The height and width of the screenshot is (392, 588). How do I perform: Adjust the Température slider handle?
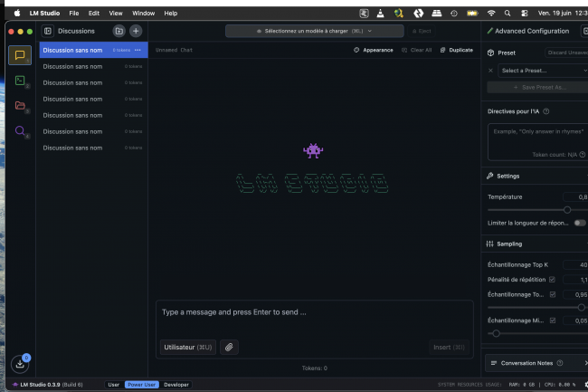pyautogui.click(x=567, y=210)
